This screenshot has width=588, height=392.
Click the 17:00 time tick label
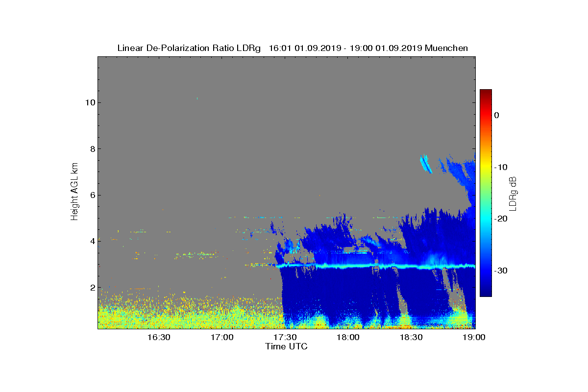click(x=222, y=337)
